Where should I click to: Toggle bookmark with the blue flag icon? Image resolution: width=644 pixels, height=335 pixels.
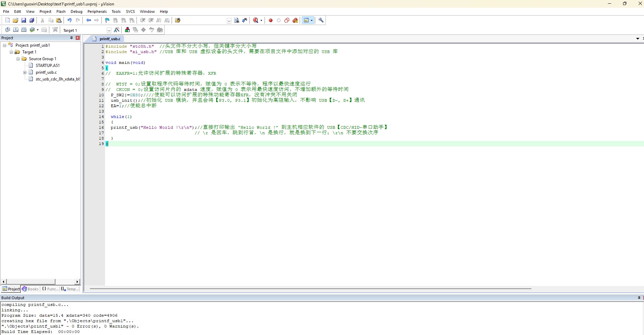(107, 20)
